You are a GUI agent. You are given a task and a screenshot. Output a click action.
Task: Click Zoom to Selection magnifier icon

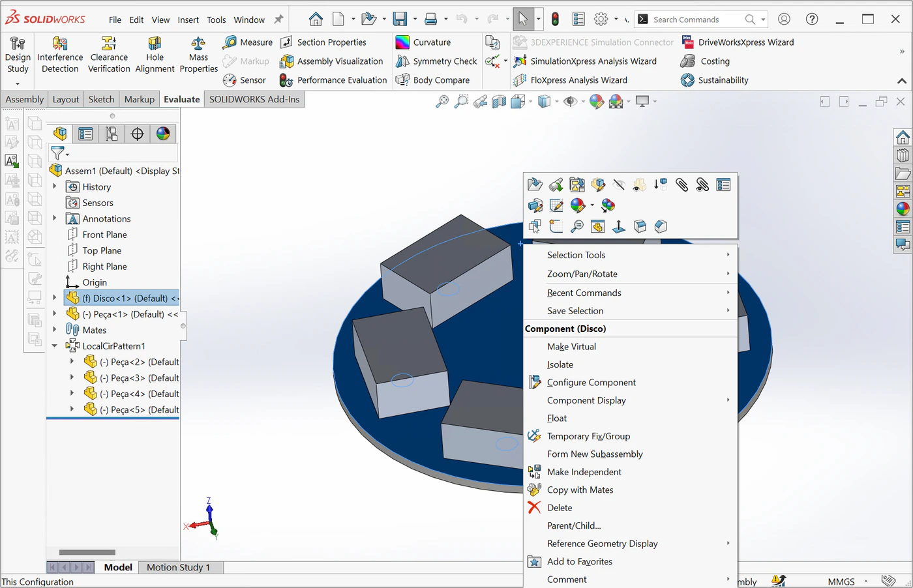577,227
